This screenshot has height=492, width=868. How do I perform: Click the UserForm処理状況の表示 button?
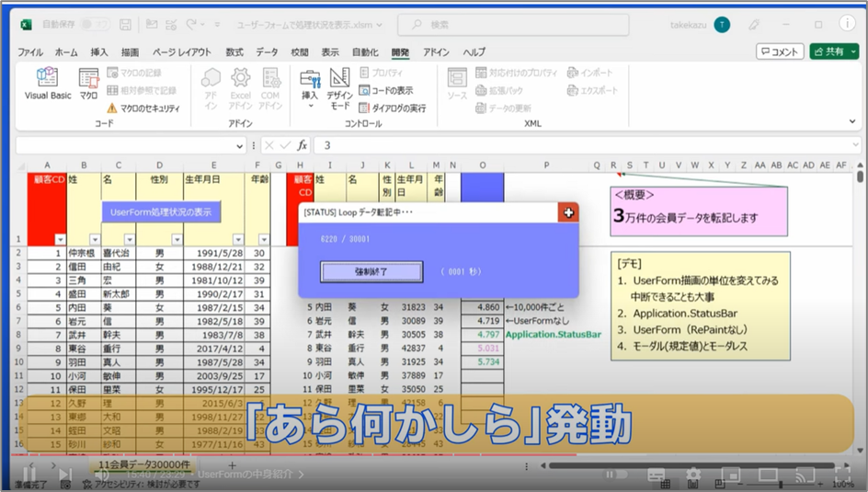[160, 212]
